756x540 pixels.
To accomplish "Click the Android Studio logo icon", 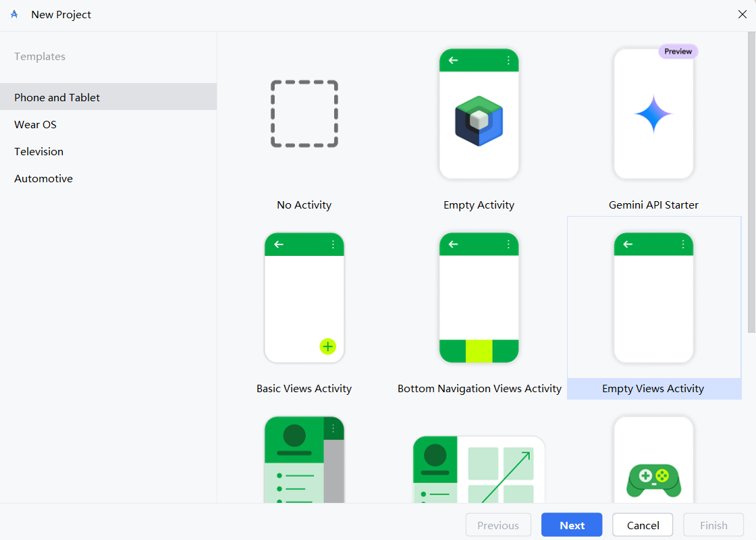I will click(x=14, y=13).
